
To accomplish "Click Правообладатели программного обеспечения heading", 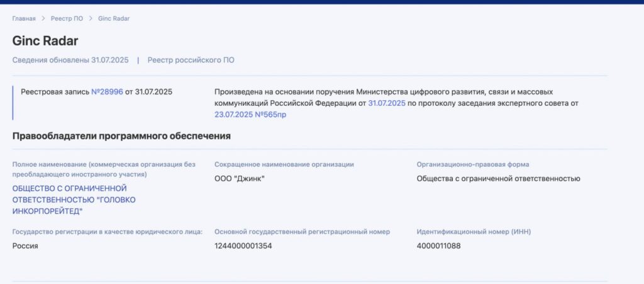I will (121, 136).
